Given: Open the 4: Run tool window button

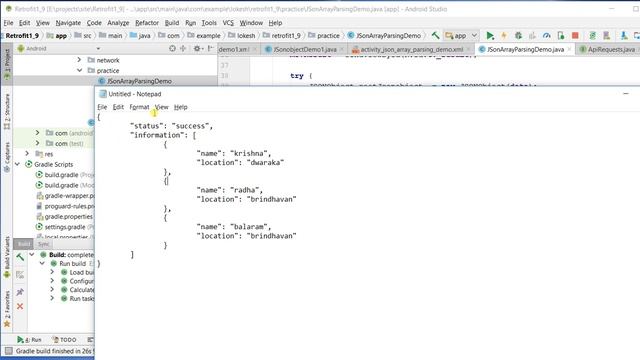Looking at the screenshot, I should 29,339.
